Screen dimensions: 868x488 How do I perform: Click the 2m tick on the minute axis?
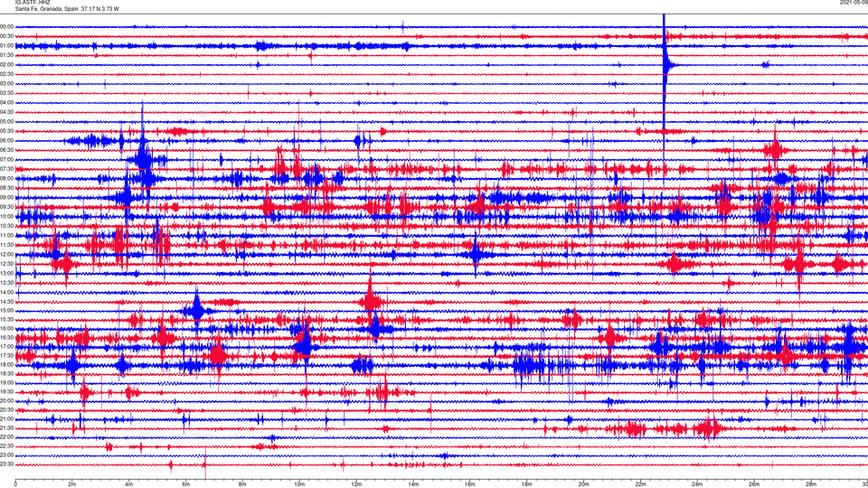[72, 484]
